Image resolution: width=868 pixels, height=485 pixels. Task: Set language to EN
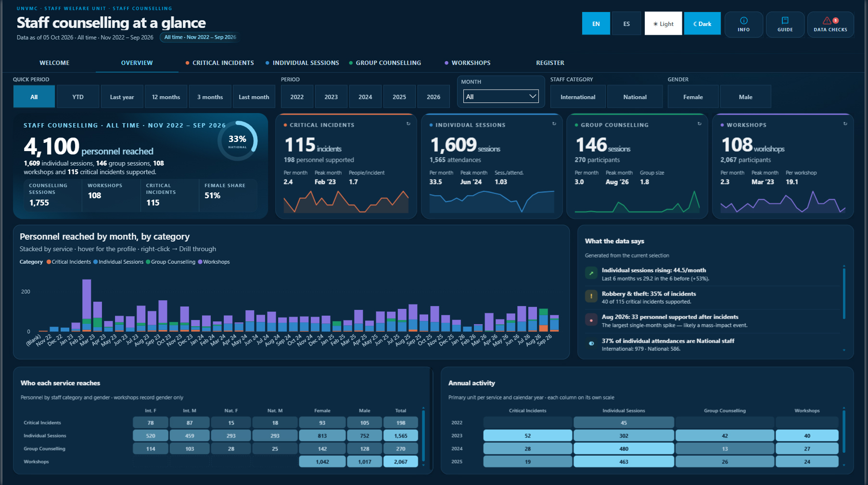pyautogui.click(x=596, y=24)
